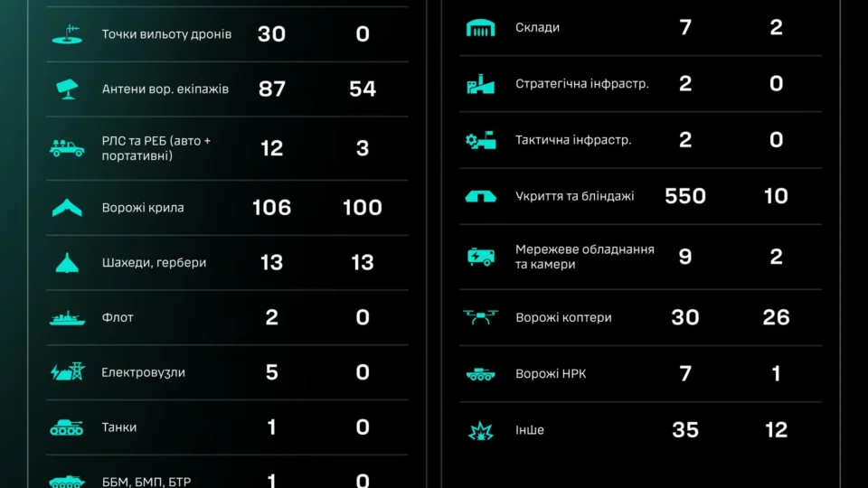Click the value 26 for Ворожі коптери

[776, 317]
